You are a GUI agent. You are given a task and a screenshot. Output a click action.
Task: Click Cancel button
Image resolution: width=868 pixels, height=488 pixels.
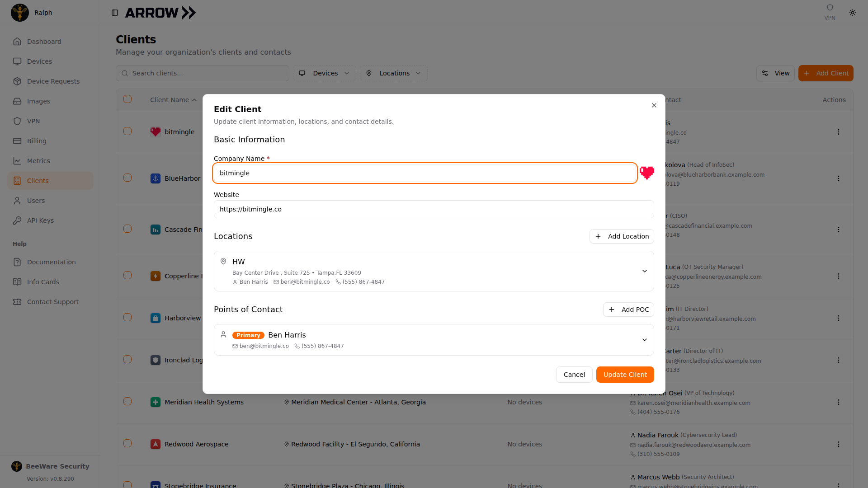tap(574, 375)
